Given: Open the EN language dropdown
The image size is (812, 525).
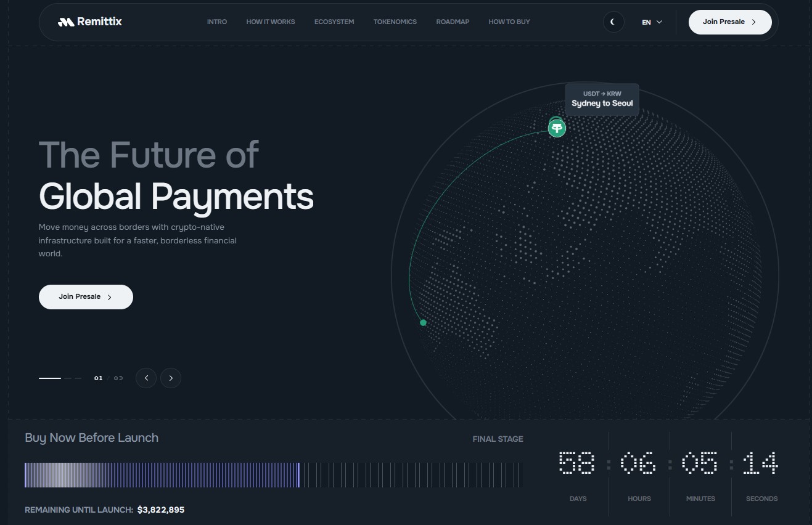Looking at the screenshot, I should pyautogui.click(x=652, y=22).
